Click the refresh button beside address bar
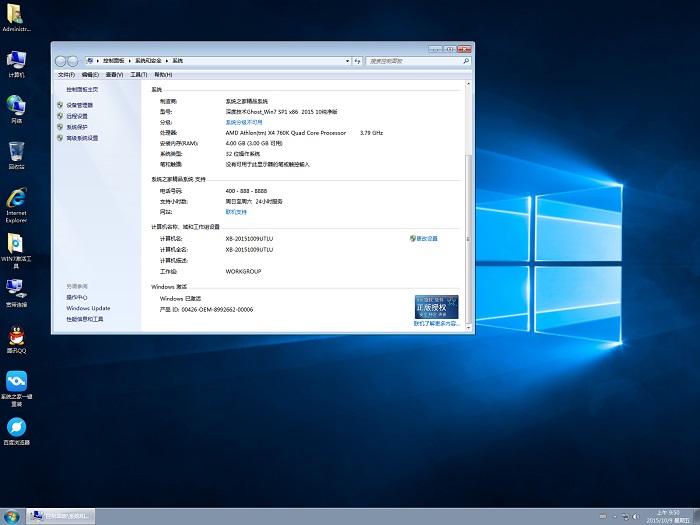 coord(357,61)
